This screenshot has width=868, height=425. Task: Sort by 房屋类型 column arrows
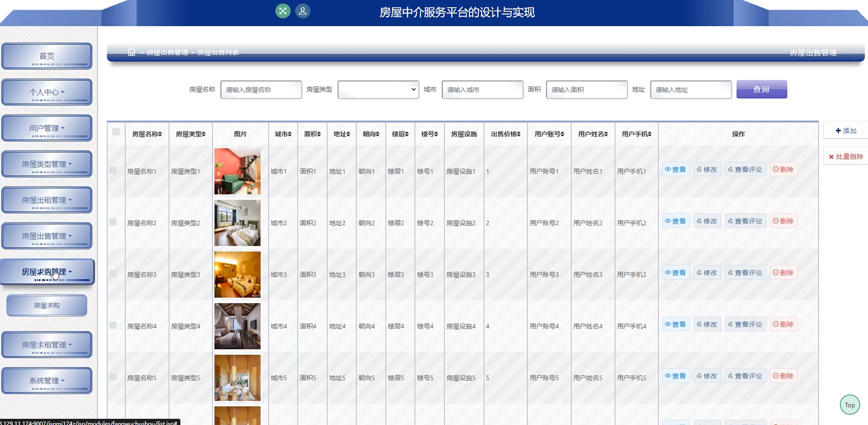[x=204, y=134]
